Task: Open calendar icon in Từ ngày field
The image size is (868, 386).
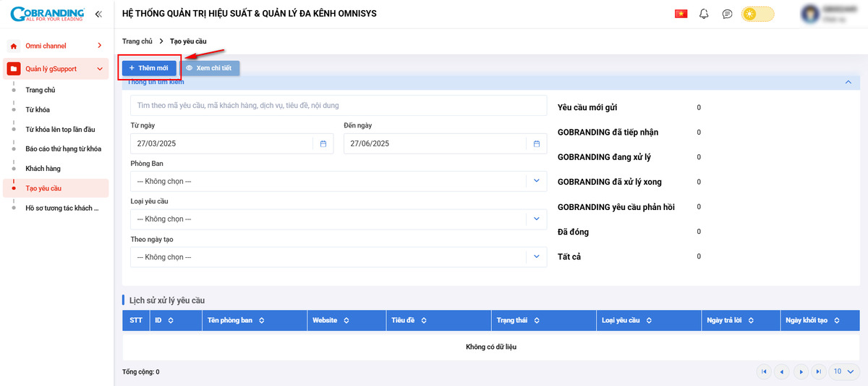Action: (x=323, y=143)
